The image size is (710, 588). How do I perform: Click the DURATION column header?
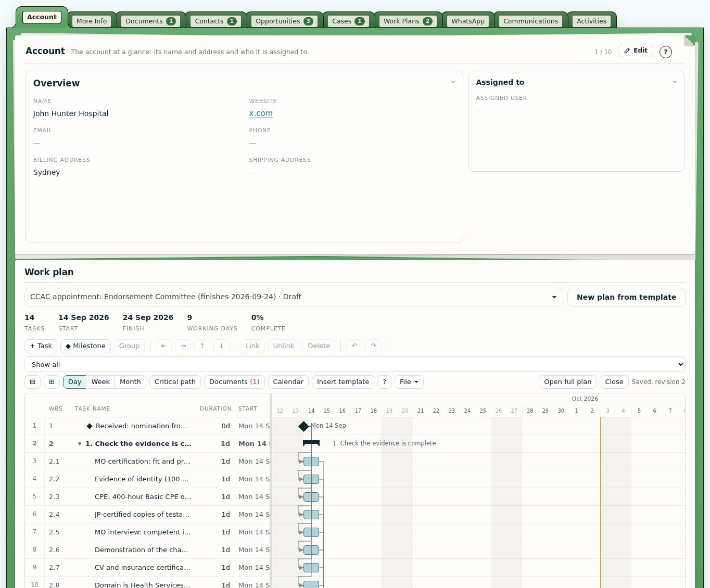pyautogui.click(x=215, y=409)
